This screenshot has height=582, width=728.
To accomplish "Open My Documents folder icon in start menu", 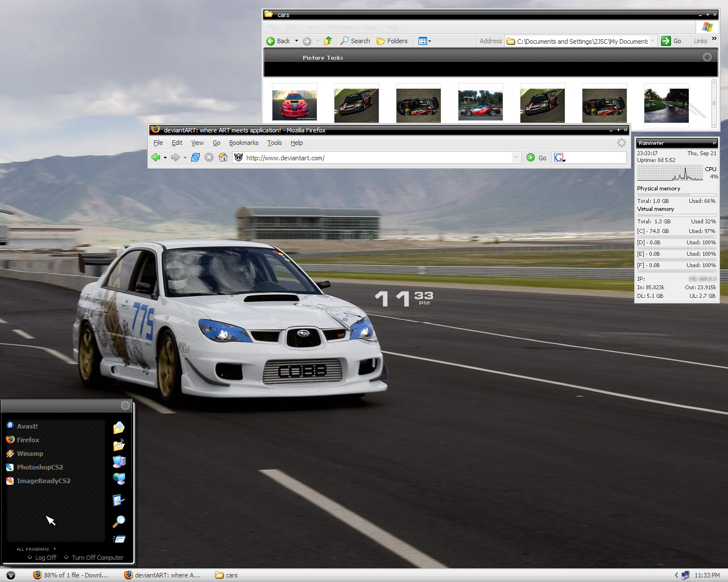I will click(x=119, y=427).
